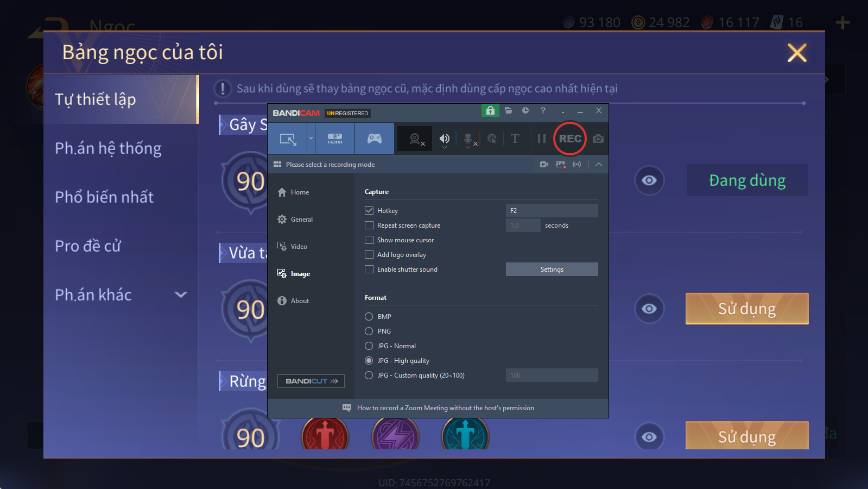Image resolution: width=868 pixels, height=489 pixels.
Task: Click the speaker sound icon
Action: (444, 139)
